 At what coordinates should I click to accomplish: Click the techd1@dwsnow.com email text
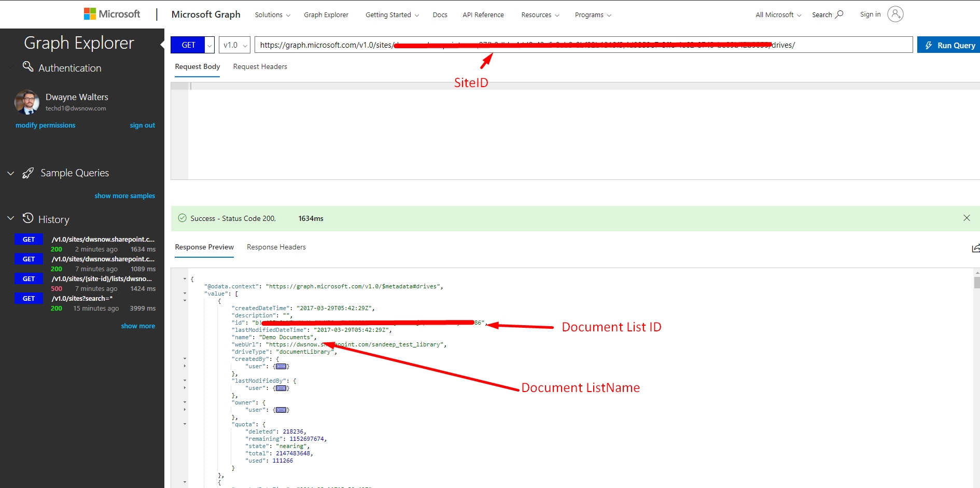76,108
